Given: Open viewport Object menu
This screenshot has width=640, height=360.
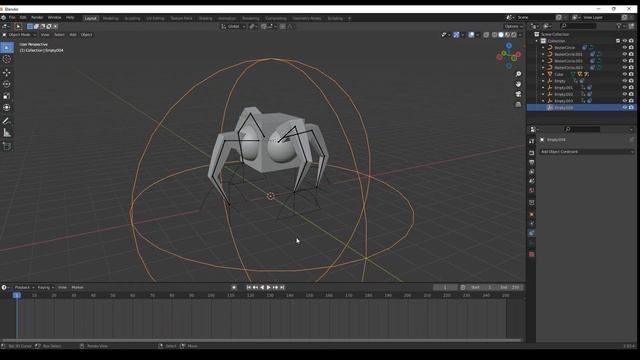Looking at the screenshot, I should [x=86, y=35].
